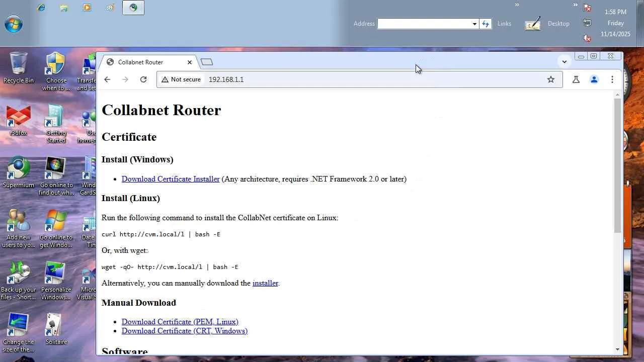Reload the Collabnet Router page
This screenshot has width=644, height=362.
[x=143, y=79]
